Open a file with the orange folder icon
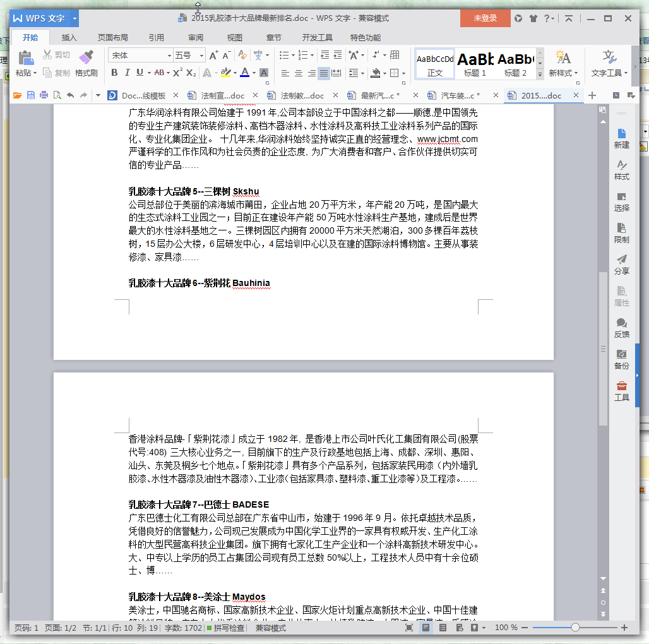649x644 pixels. pyautogui.click(x=18, y=95)
